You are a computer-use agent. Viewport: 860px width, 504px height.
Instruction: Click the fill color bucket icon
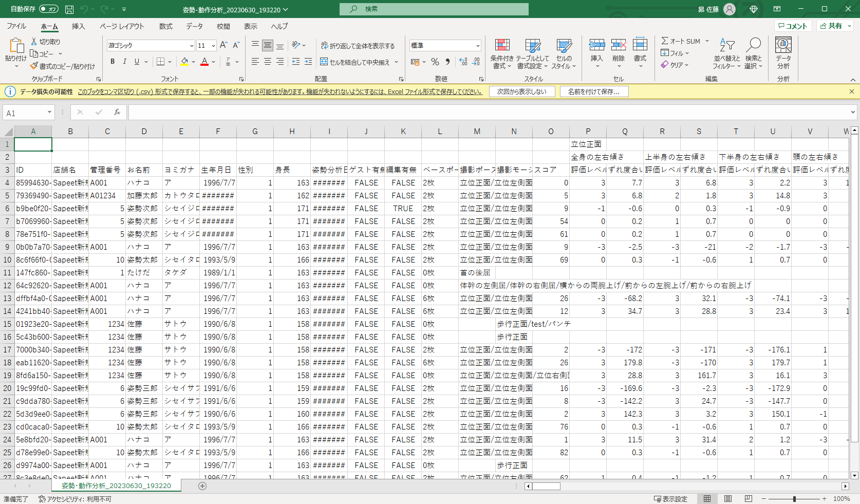click(184, 62)
